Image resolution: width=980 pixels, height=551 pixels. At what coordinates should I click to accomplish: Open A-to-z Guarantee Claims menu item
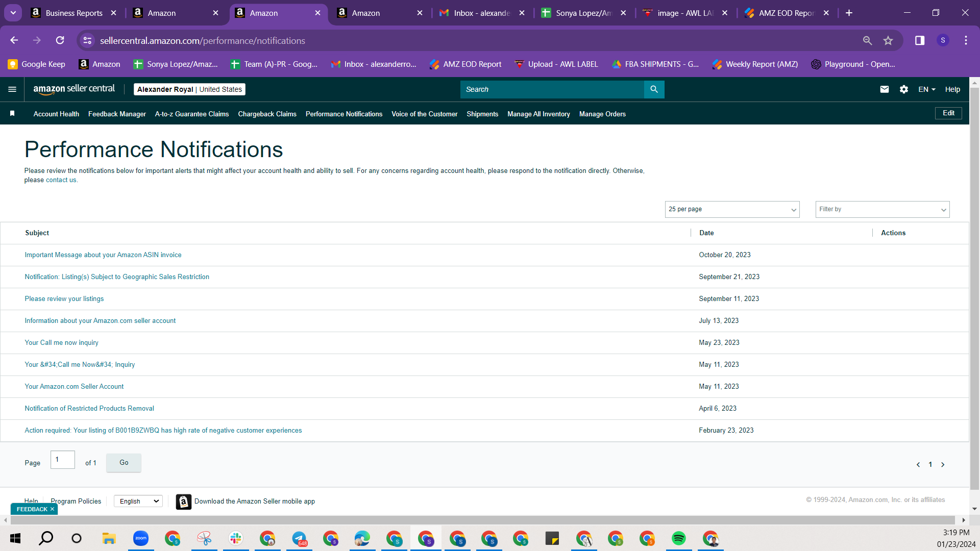click(x=192, y=114)
